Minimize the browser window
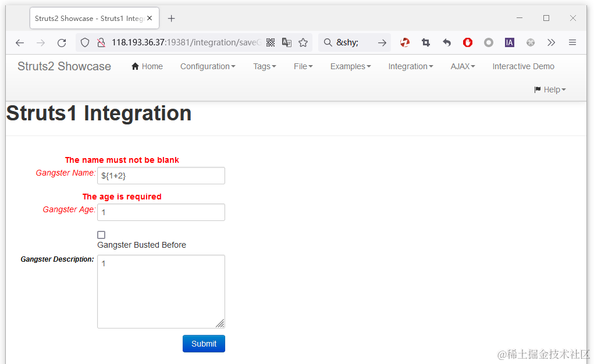 tap(520, 18)
